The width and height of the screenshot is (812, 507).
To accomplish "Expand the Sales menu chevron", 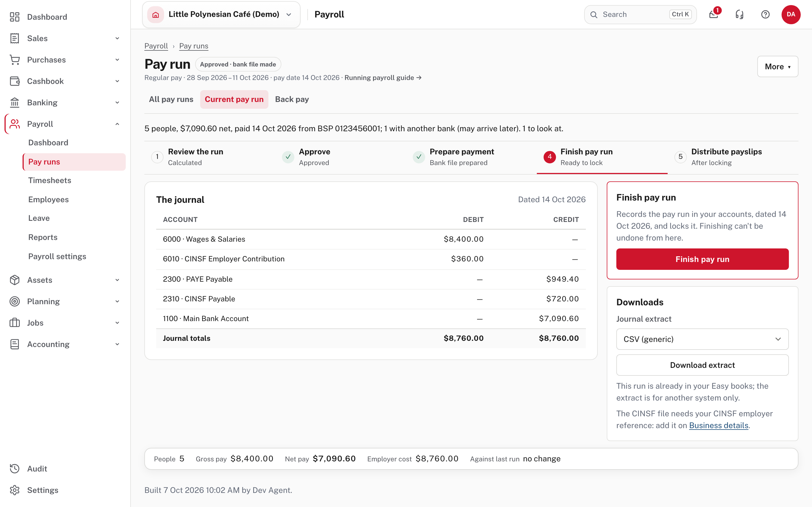I will 117,38.
